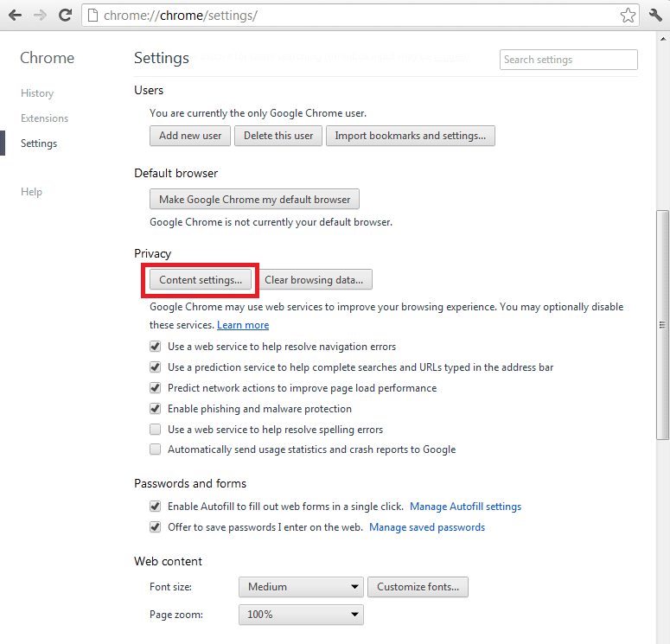Click the Web content heading
The image size is (670, 644).
(x=168, y=561)
